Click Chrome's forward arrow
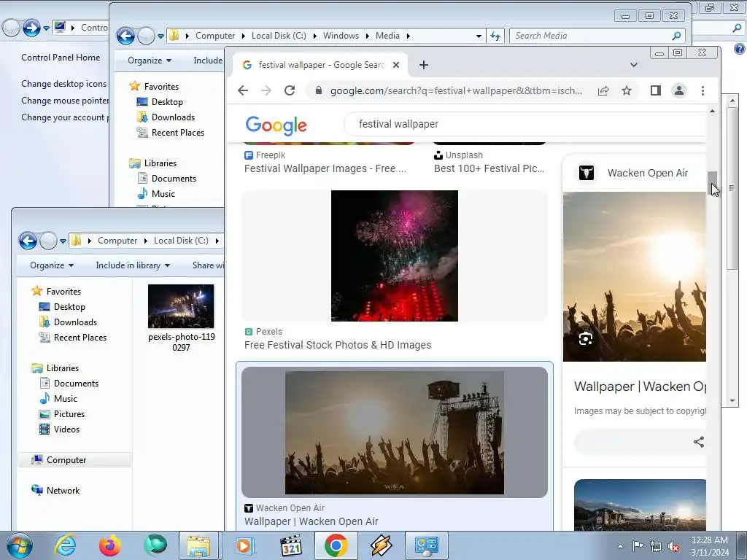747x560 pixels. point(266,90)
